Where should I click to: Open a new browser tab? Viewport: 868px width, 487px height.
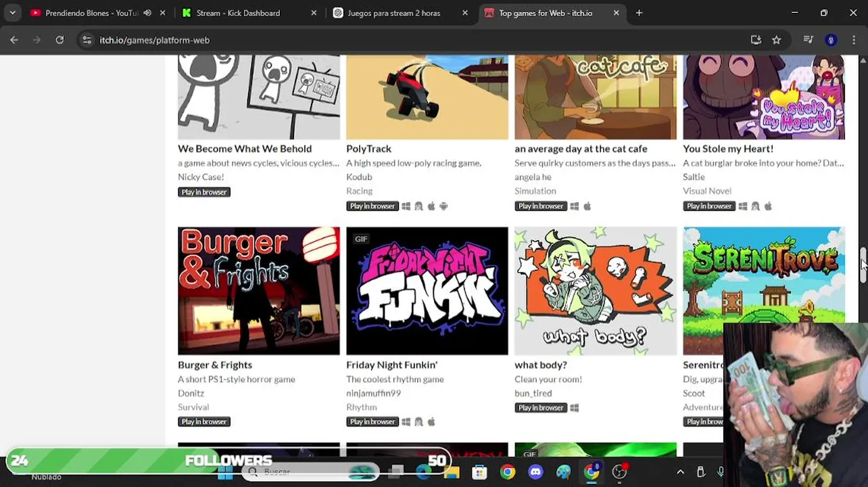(x=639, y=13)
